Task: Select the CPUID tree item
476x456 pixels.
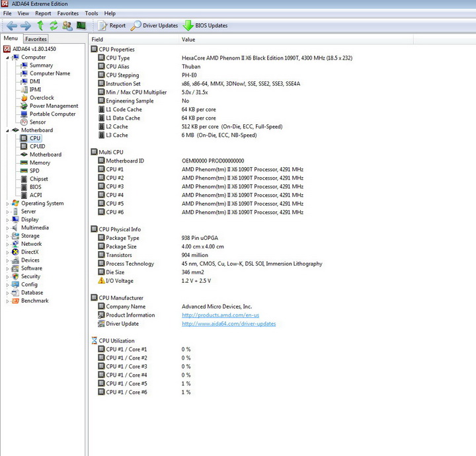Action: click(x=37, y=147)
